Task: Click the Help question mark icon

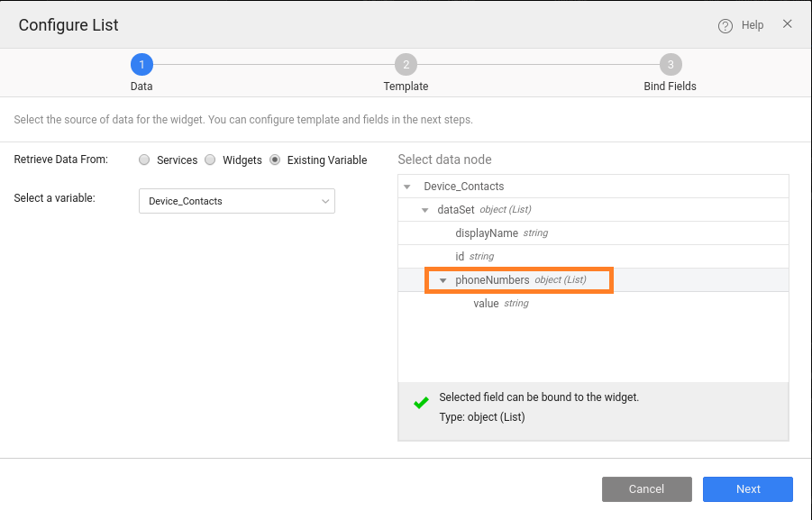Action: tap(725, 26)
